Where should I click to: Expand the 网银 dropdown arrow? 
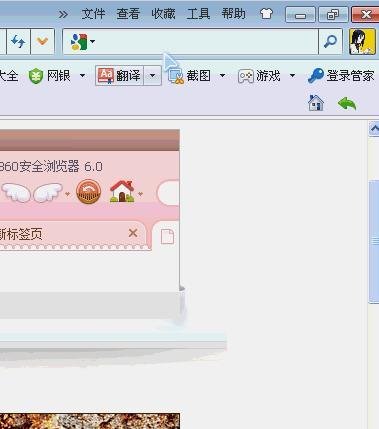point(82,76)
